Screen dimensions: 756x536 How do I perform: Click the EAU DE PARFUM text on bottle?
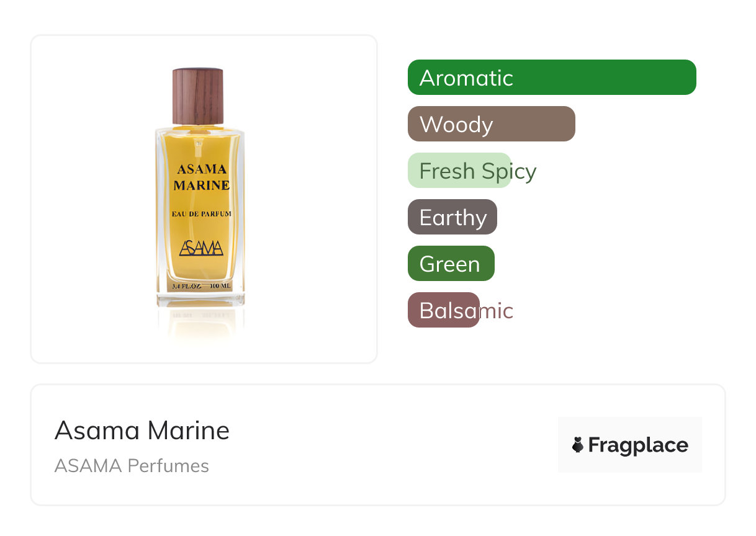coord(202,214)
